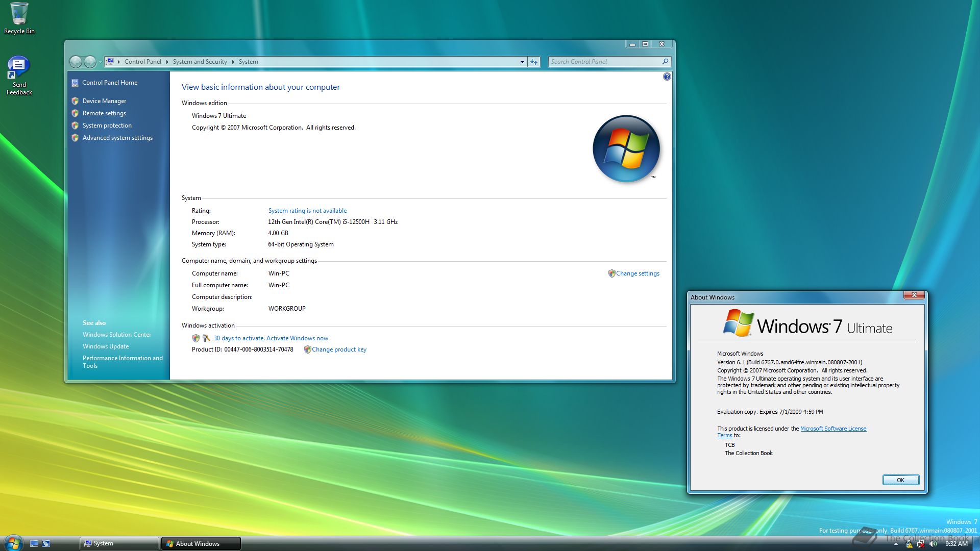980x551 pixels.
Task: Click the shield icon beside Change settings
Action: click(611, 273)
